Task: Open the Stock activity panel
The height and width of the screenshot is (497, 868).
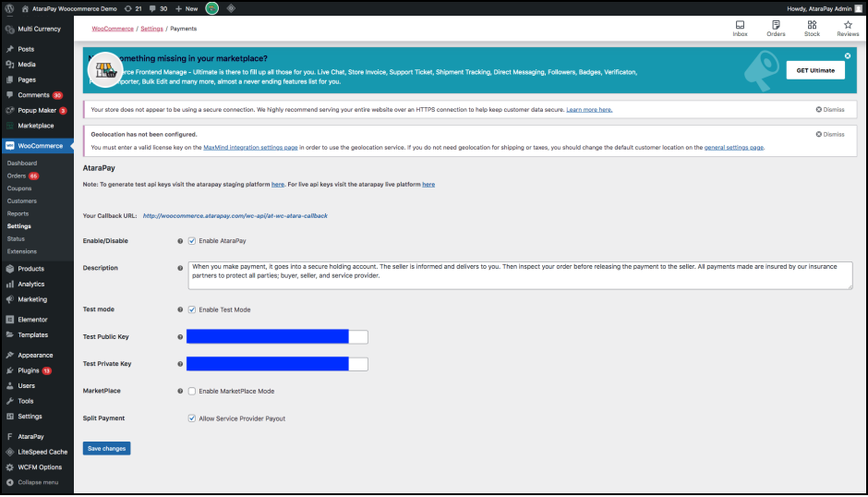Action: [x=812, y=29]
